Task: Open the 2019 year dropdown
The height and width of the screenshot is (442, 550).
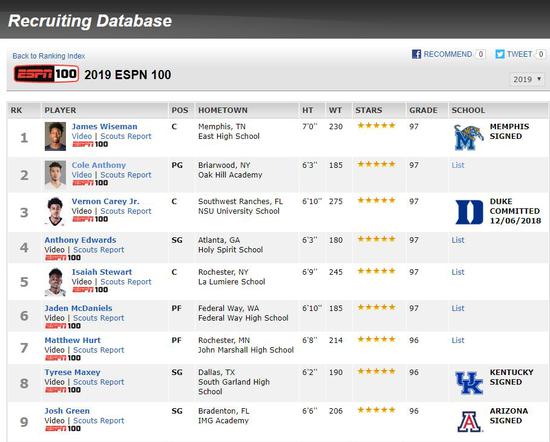Action: tap(527, 79)
